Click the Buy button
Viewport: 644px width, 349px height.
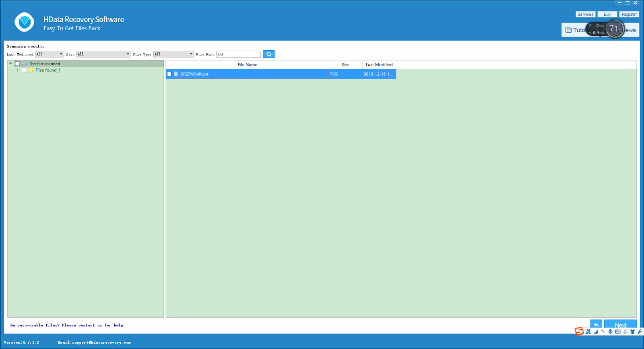(x=607, y=14)
